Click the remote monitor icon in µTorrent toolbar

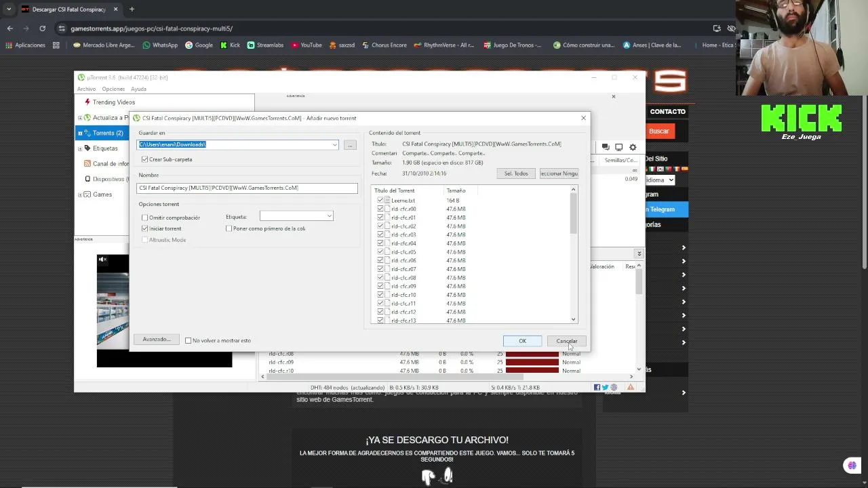click(619, 147)
